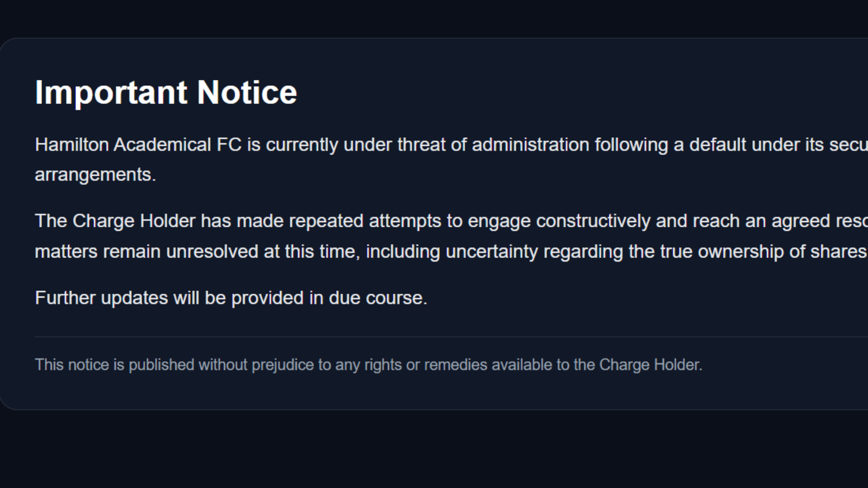Click the word "arrangements." ending first paragraph
This screenshot has width=868, height=488.
pos(95,175)
